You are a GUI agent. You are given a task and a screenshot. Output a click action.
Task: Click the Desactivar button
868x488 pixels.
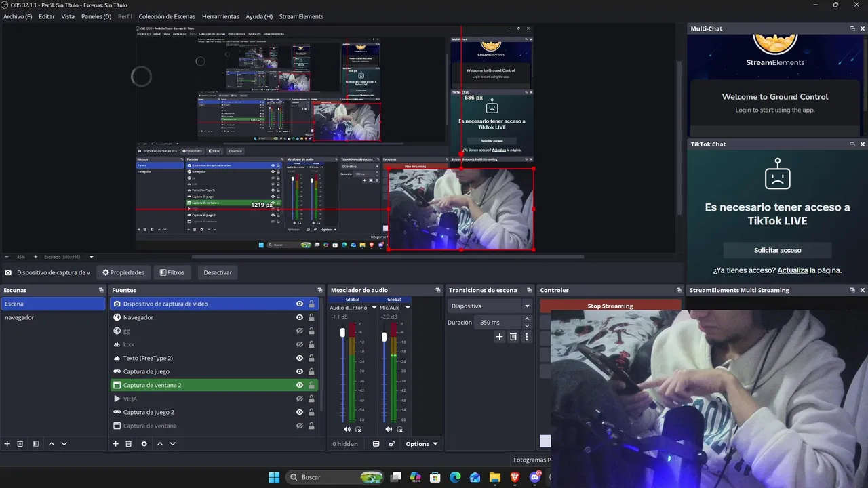pos(218,272)
